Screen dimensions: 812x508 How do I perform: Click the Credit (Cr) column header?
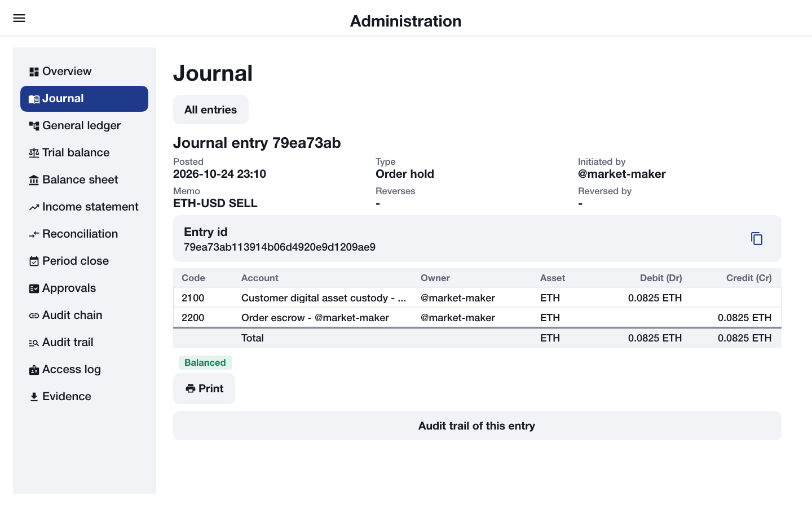[749, 278]
